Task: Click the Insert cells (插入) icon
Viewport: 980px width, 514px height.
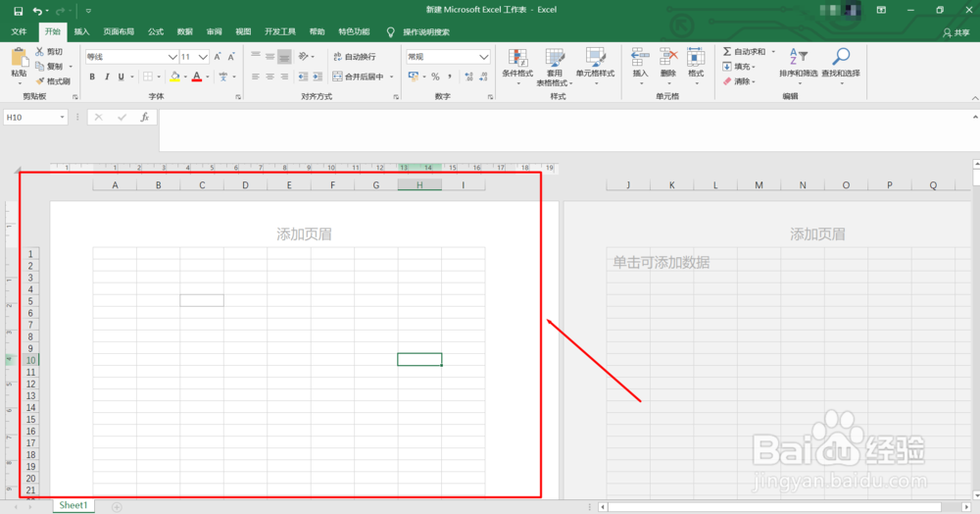Action: [x=640, y=57]
